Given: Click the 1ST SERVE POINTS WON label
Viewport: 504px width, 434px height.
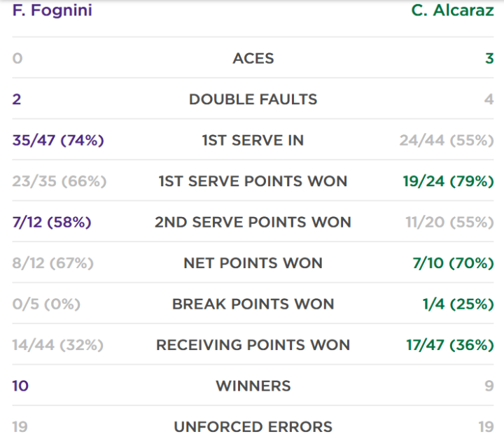Looking at the screenshot, I should tap(253, 181).
